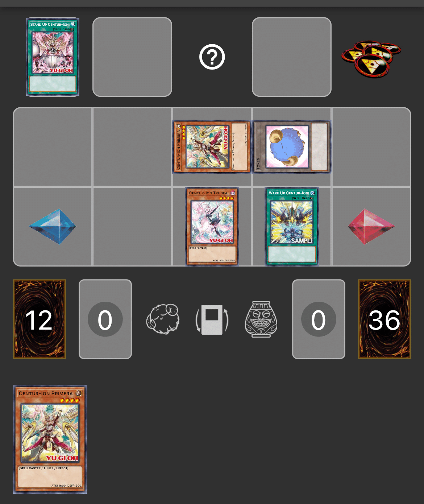This screenshot has height=504, width=424.
Task: Open the extra deck with 12 cards
Action: pos(39,319)
